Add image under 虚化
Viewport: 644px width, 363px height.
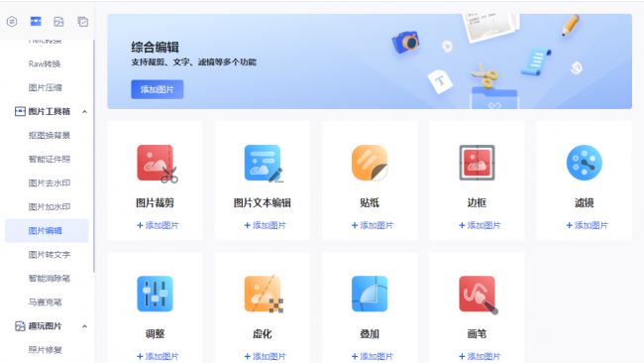[265, 356]
